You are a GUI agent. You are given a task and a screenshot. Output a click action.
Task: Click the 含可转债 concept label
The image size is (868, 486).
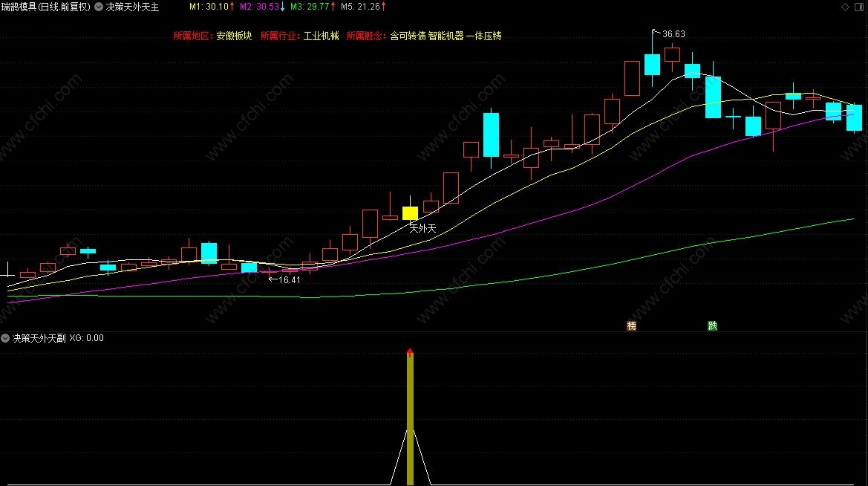408,36
